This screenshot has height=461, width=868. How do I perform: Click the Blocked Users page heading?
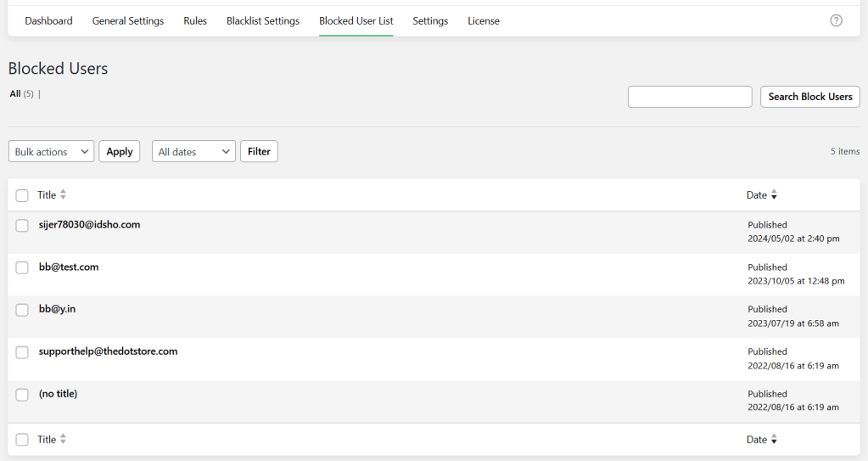point(59,68)
